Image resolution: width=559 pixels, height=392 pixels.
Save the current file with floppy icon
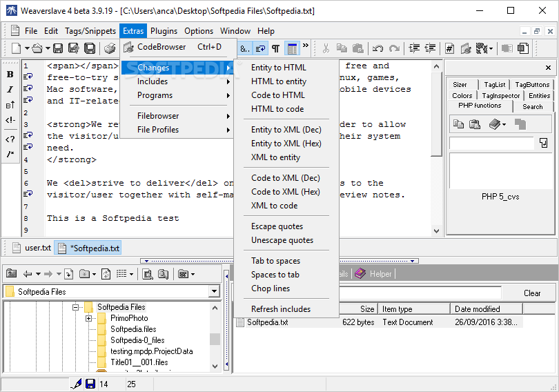(x=58, y=48)
